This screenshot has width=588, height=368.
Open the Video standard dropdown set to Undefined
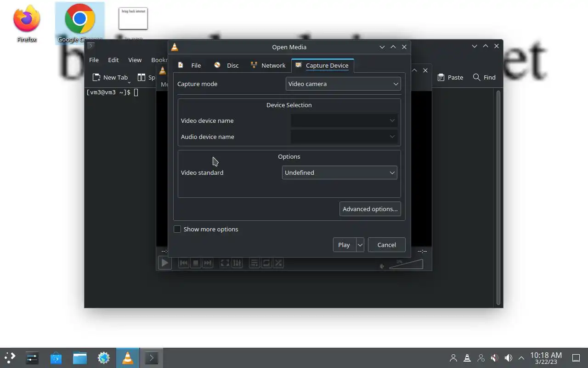pos(339,172)
